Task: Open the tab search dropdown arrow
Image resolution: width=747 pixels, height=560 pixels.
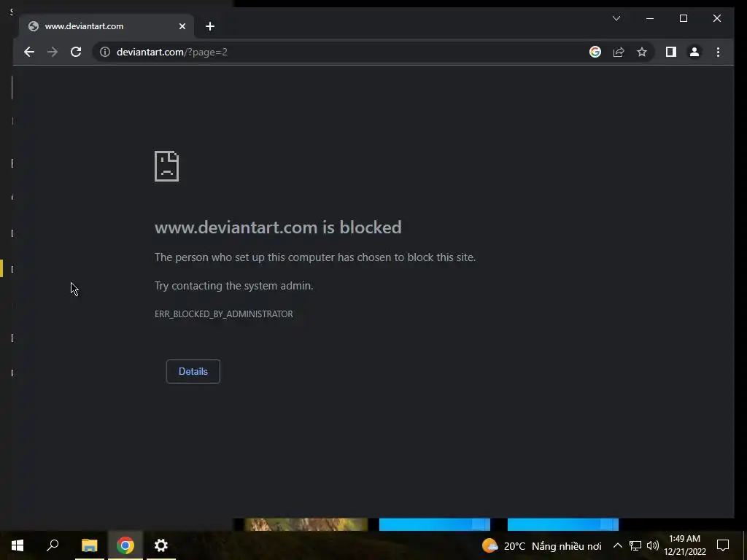Action: tap(616, 18)
